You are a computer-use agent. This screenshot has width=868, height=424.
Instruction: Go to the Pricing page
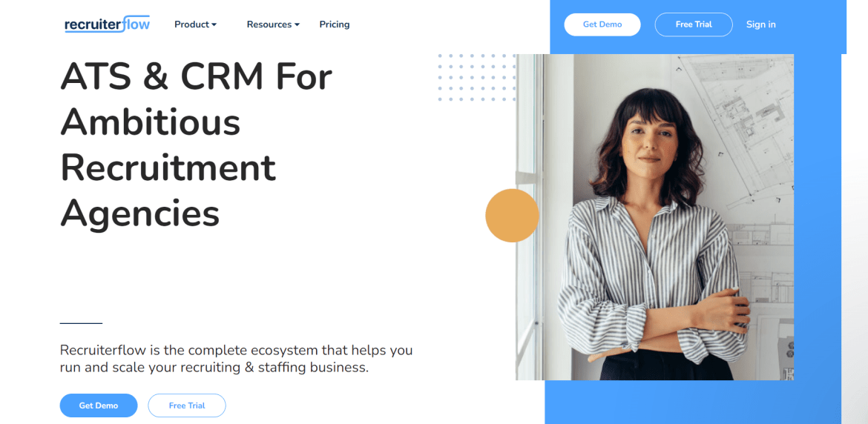(x=335, y=24)
